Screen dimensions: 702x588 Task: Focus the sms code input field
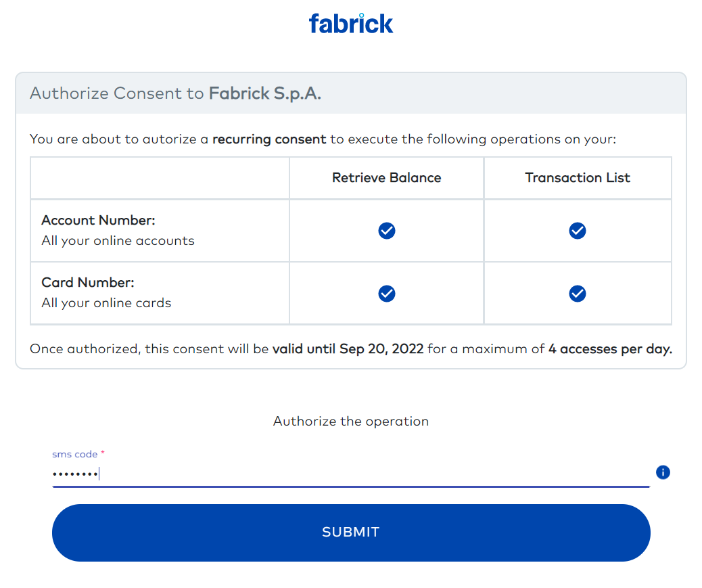tap(351, 474)
